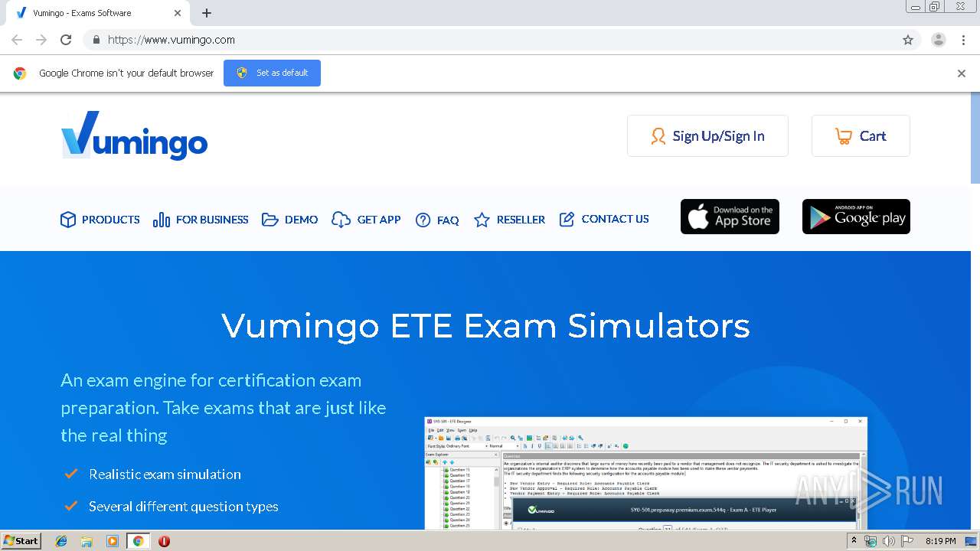Viewport: 980px width, 551px height.
Task: Click the DEMO folder icon
Action: point(269,220)
